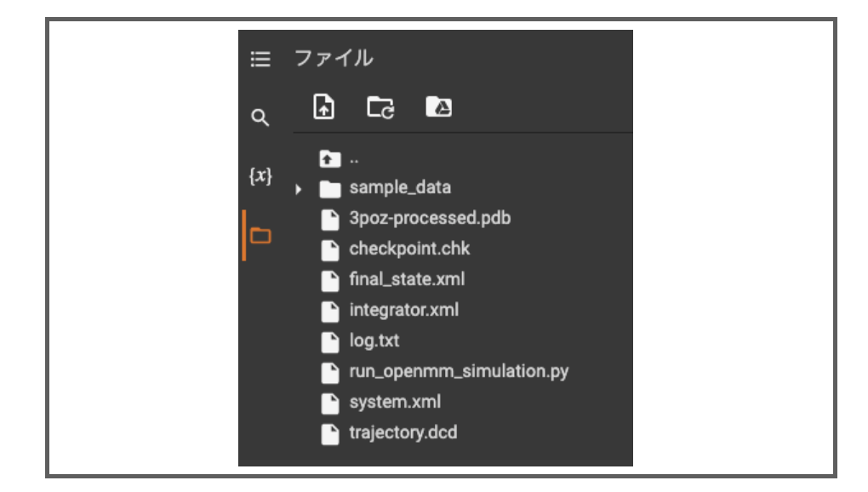Click the upload file icon

[324, 106]
